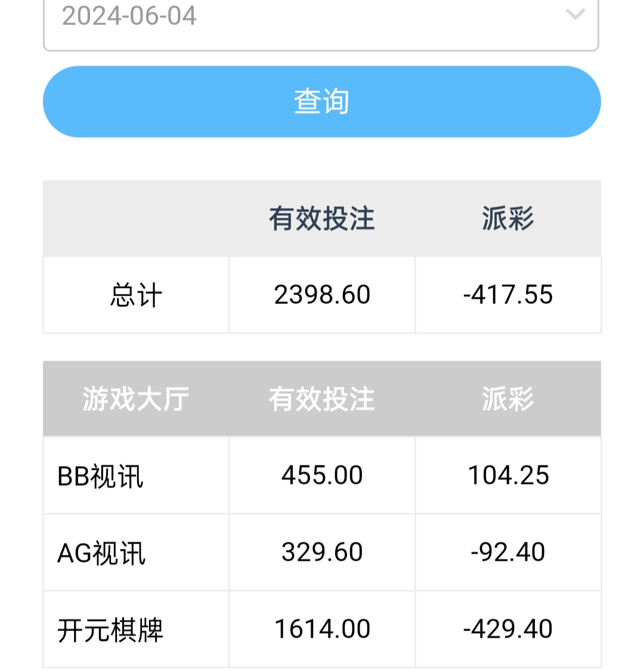Open the 2024-06-04 date selector
The width and height of the screenshot is (644, 671).
tap(298, 18)
